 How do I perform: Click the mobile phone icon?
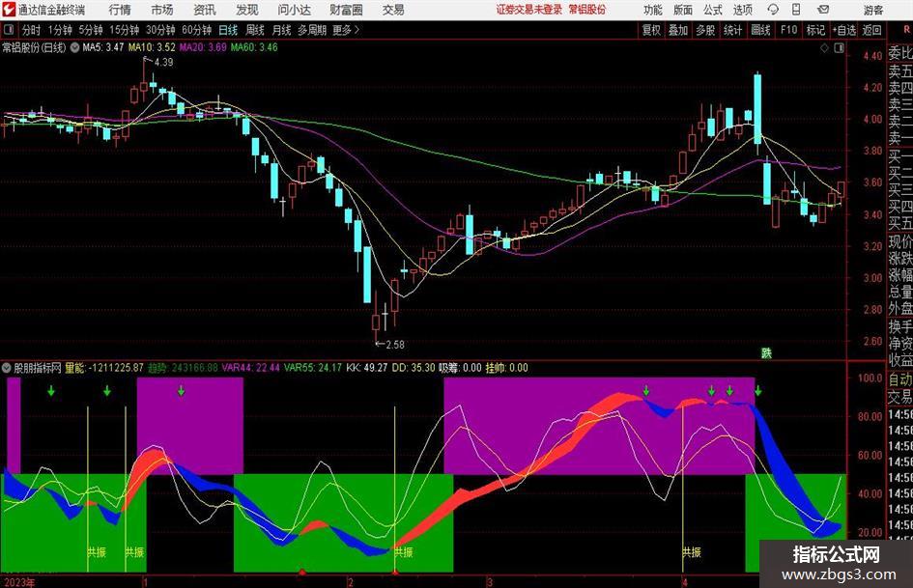[x=796, y=10]
